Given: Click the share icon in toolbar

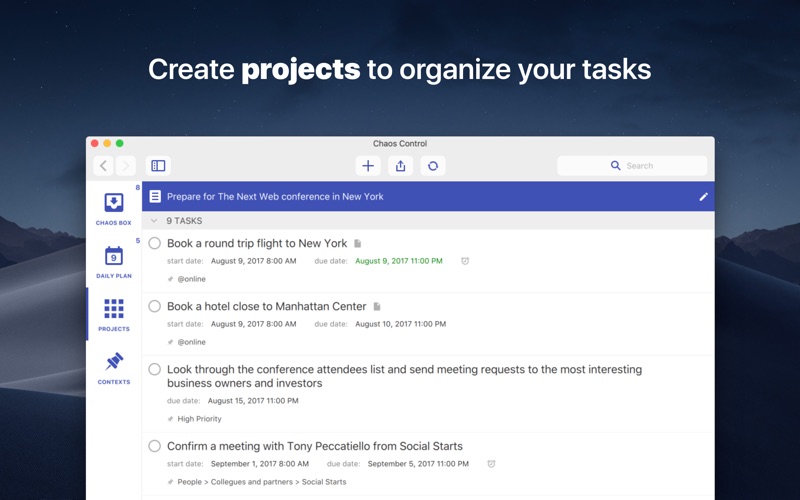Looking at the screenshot, I should pos(400,166).
